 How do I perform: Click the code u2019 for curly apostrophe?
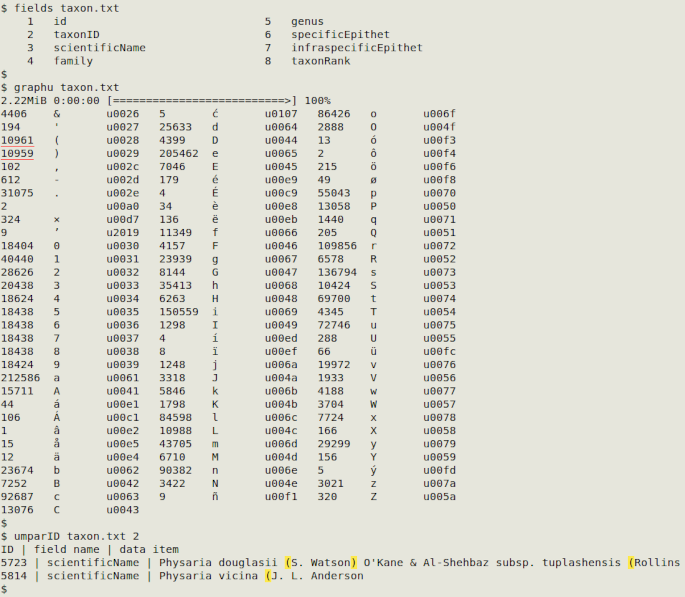(x=123, y=233)
